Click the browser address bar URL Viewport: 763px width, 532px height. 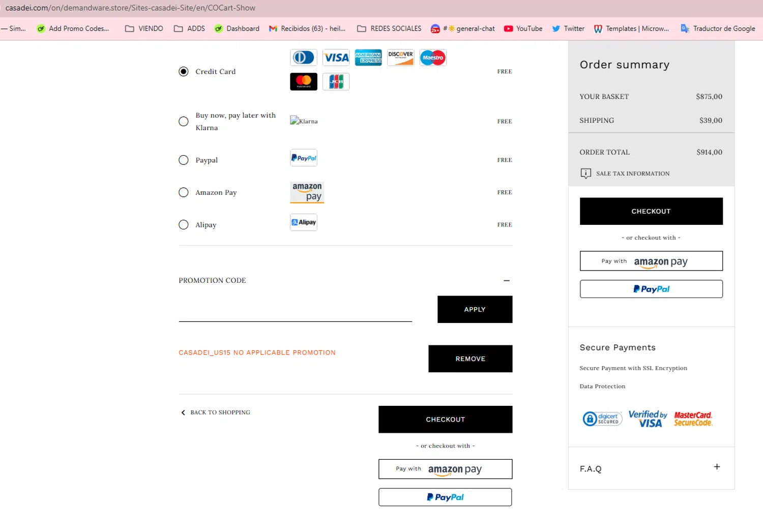tap(130, 8)
